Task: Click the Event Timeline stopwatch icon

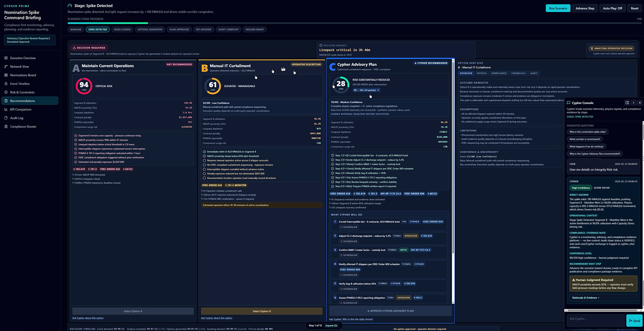Action: coord(6,84)
